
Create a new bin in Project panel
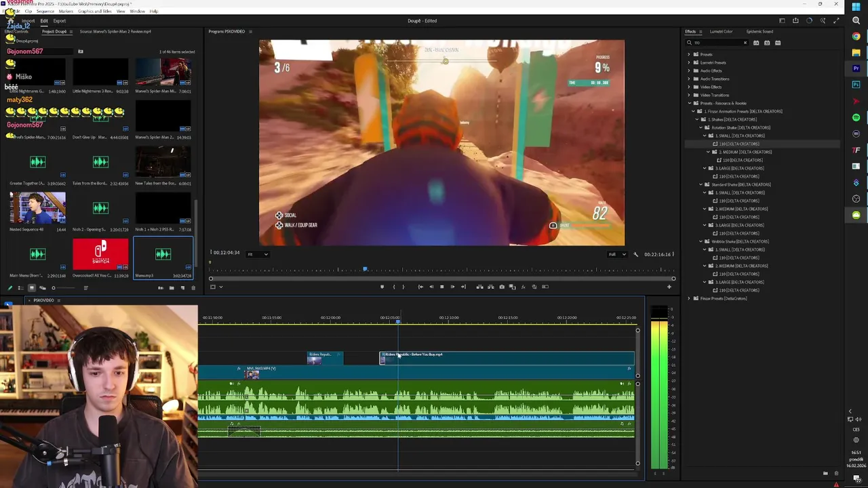tap(172, 288)
